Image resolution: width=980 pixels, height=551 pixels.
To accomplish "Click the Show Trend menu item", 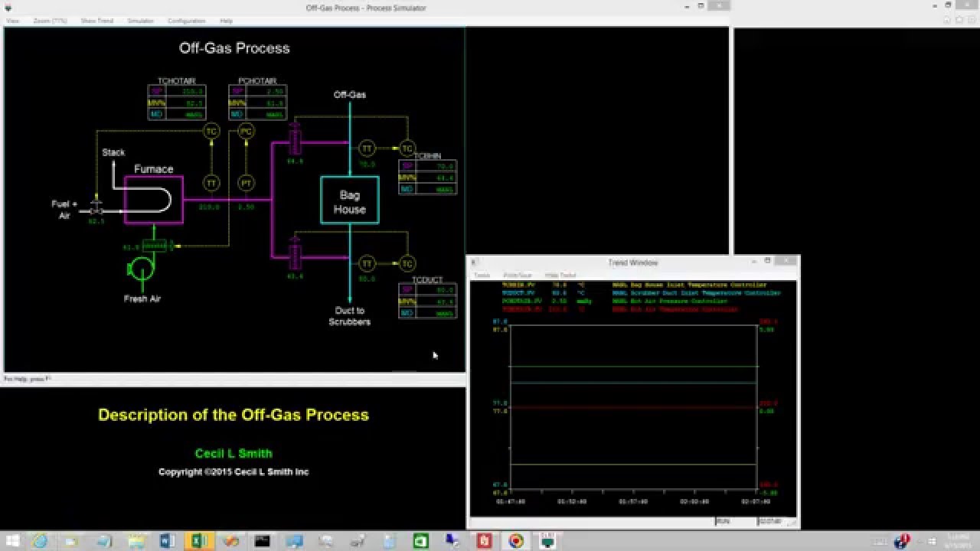I will (97, 21).
